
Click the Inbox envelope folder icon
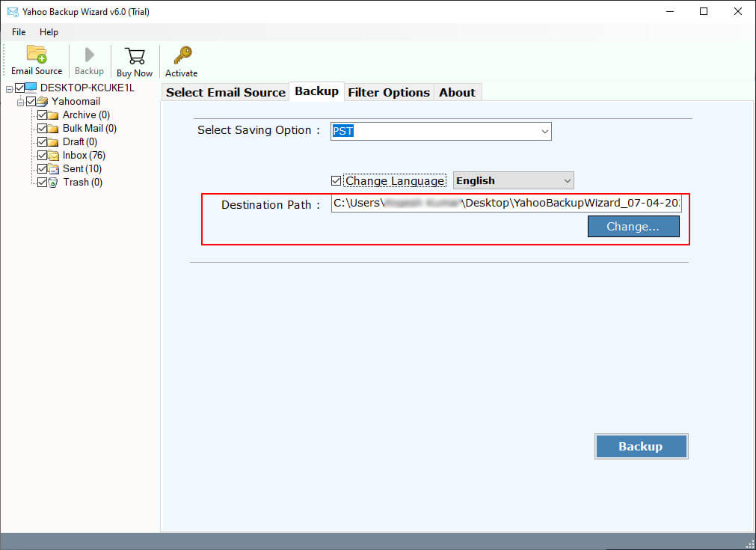[x=53, y=156]
